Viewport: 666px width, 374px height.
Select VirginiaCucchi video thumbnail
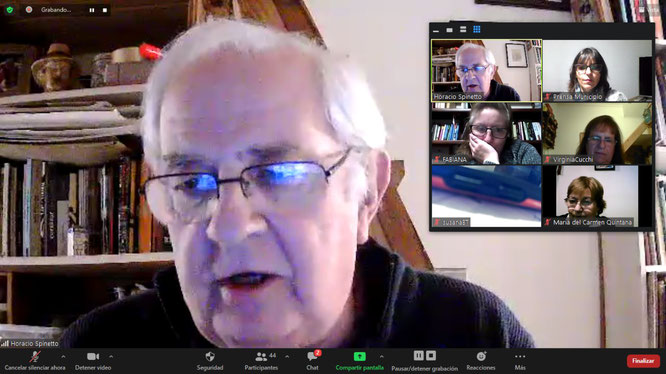pos(597,134)
